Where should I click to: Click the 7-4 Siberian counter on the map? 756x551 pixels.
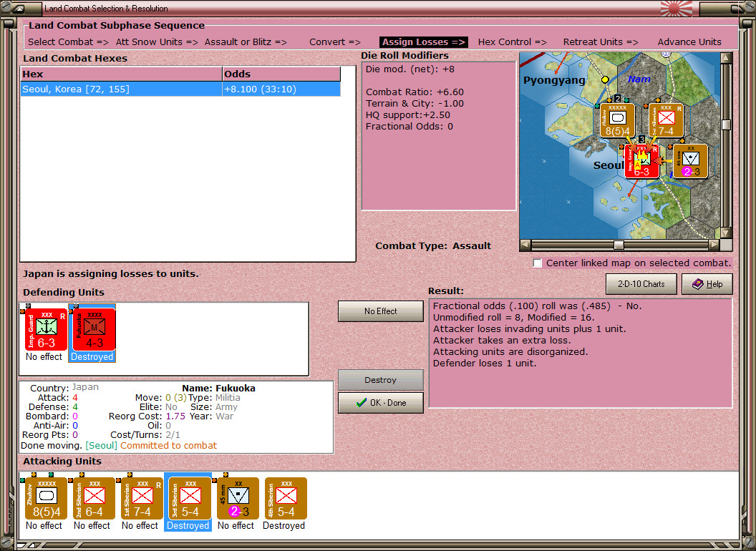click(666, 120)
